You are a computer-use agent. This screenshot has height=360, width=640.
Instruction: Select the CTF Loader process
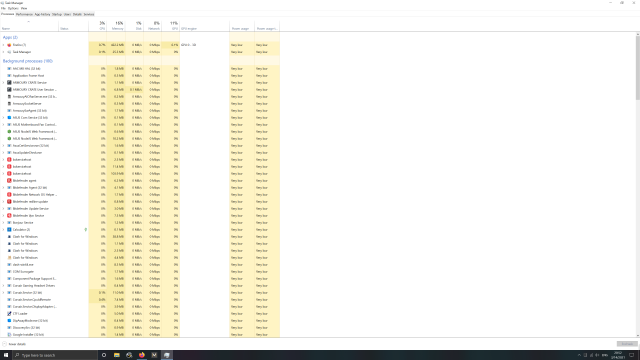click(x=140, y=313)
